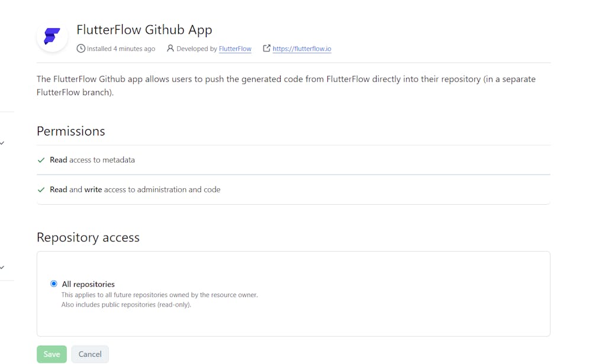
Task: Click the administration and code checkmark icon
Action: (x=41, y=190)
